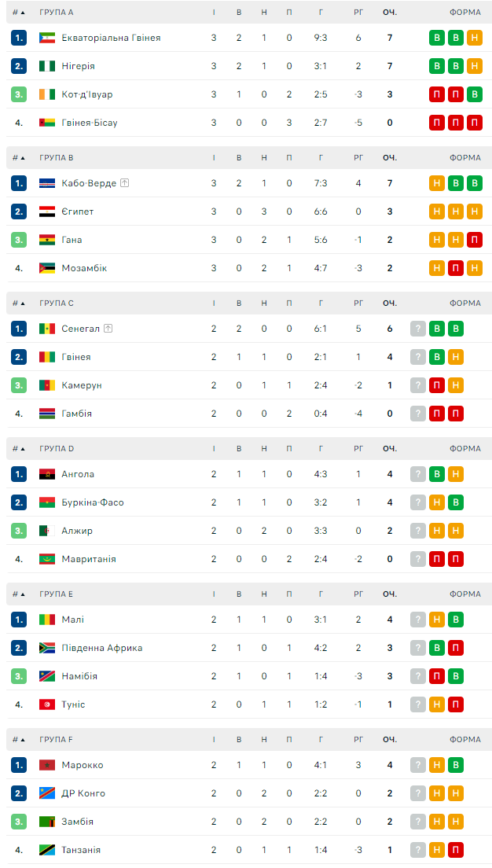Click the Буркіна-Фасо flag icon
Image resolution: width=492 pixels, height=868 pixels.
tap(47, 502)
